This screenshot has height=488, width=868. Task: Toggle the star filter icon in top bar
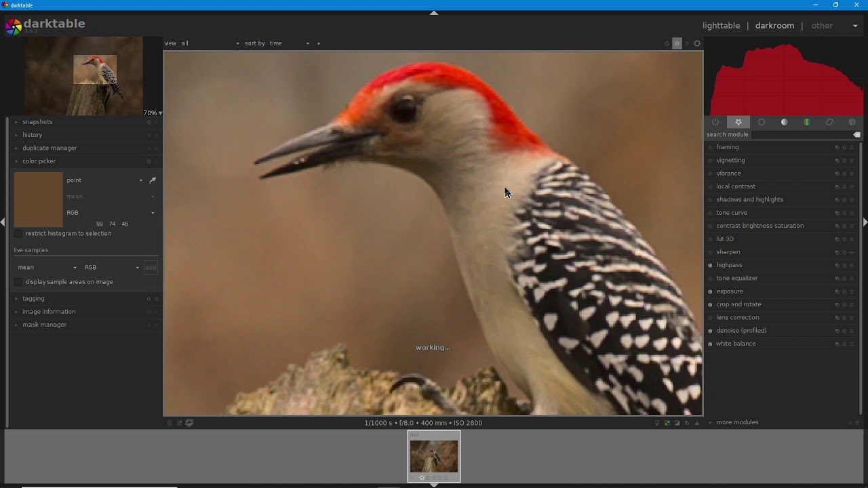point(677,43)
